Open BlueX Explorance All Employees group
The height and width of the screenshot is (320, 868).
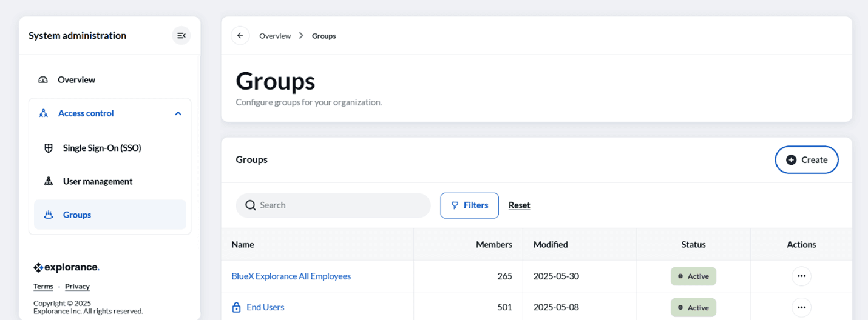pos(291,276)
